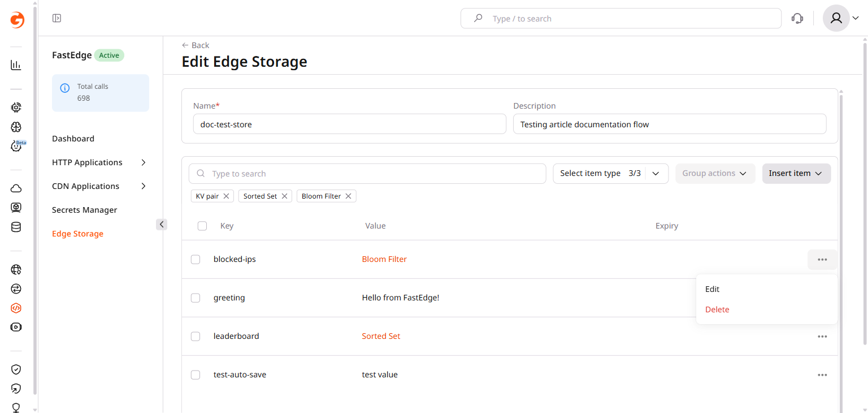
Task: Open the orange FastEdge code icon
Action: click(x=16, y=308)
